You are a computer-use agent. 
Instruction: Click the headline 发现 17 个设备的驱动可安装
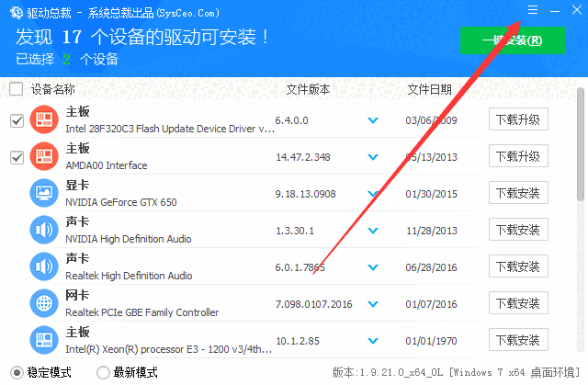coord(142,37)
